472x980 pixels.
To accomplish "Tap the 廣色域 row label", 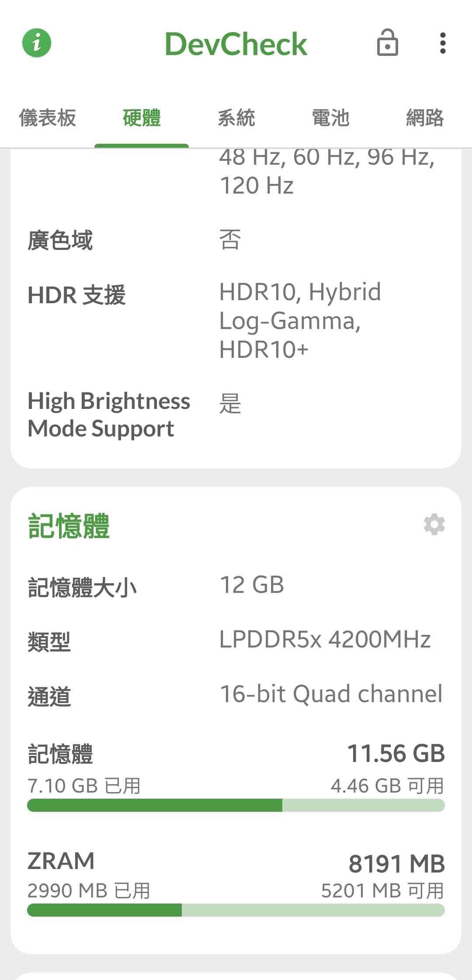I will (x=60, y=240).
